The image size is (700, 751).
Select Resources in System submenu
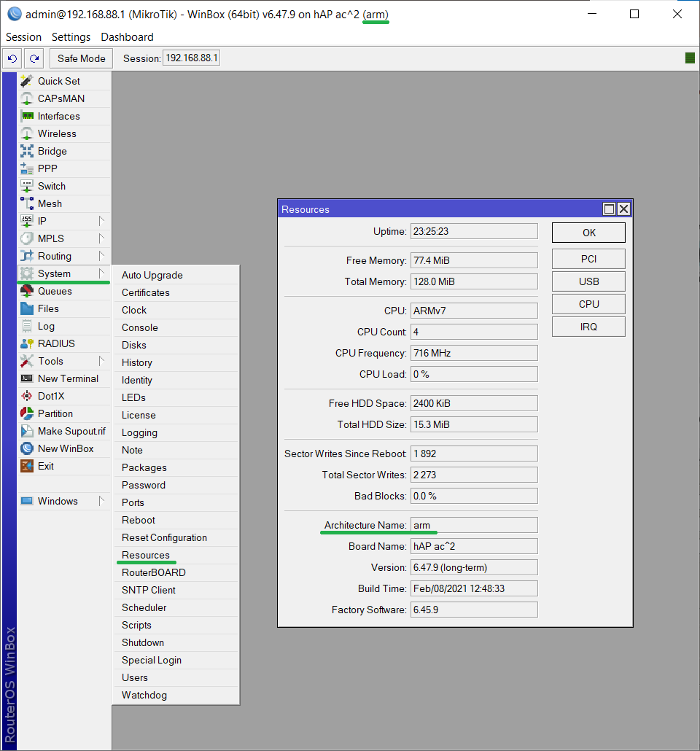pos(176,555)
